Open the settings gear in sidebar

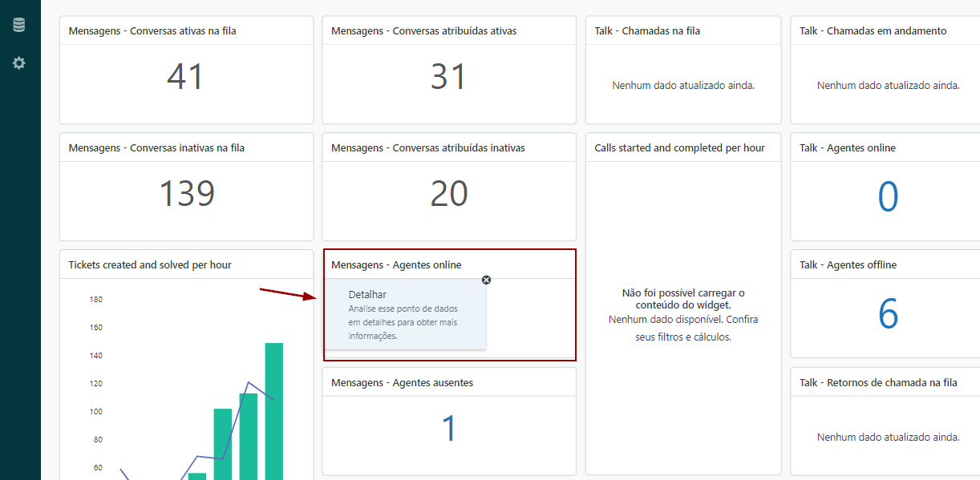[18, 63]
